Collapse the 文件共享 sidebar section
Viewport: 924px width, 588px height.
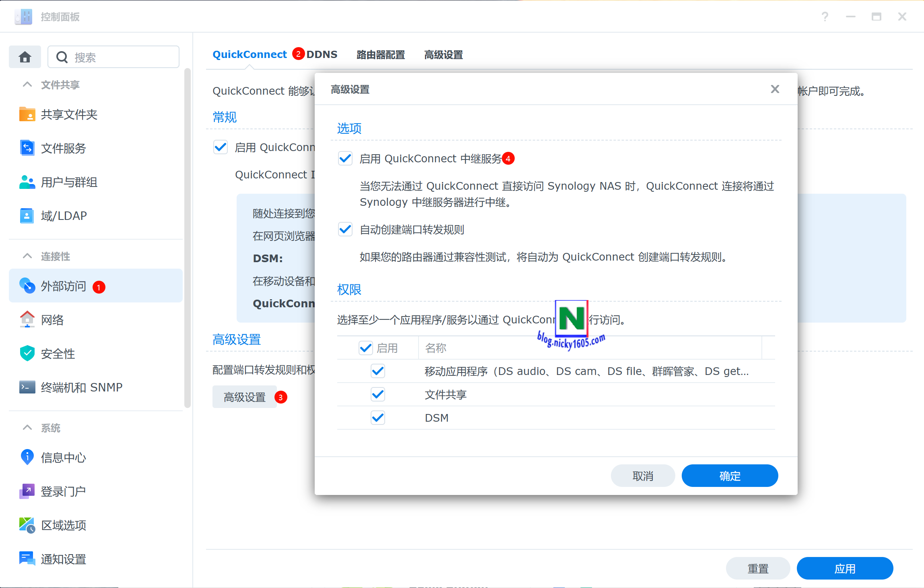point(27,85)
